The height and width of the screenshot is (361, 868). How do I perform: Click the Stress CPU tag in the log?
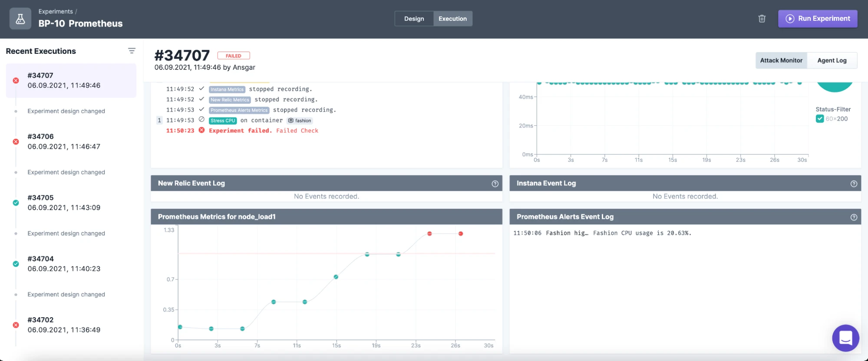tap(223, 121)
